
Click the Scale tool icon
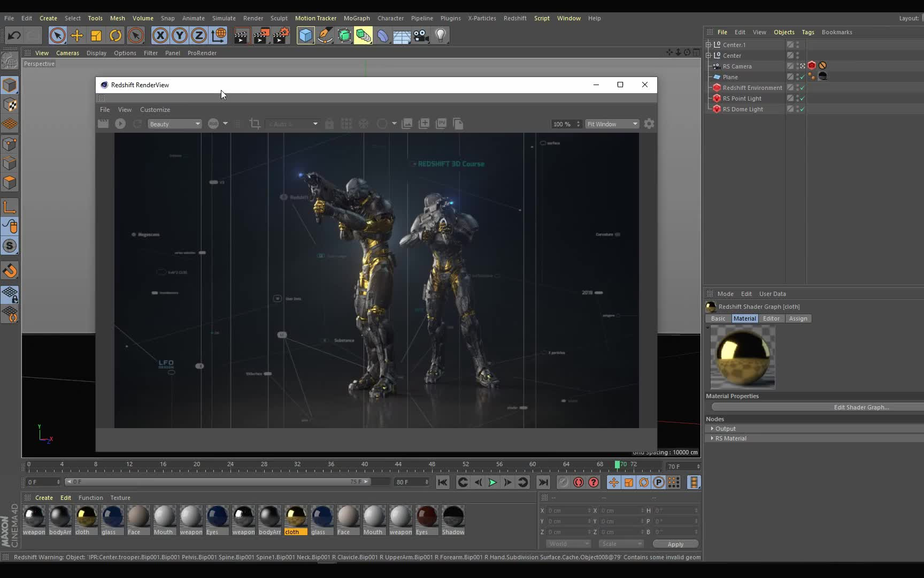click(96, 36)
